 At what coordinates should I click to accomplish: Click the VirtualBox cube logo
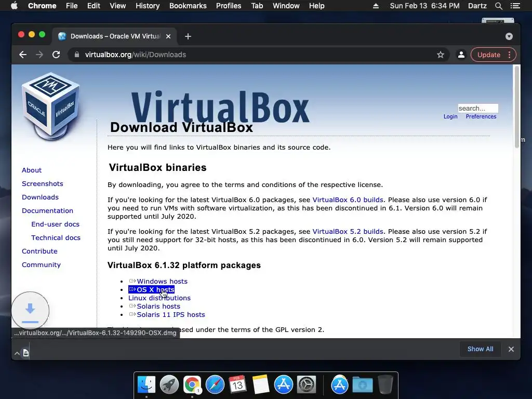tap(51, 106)
